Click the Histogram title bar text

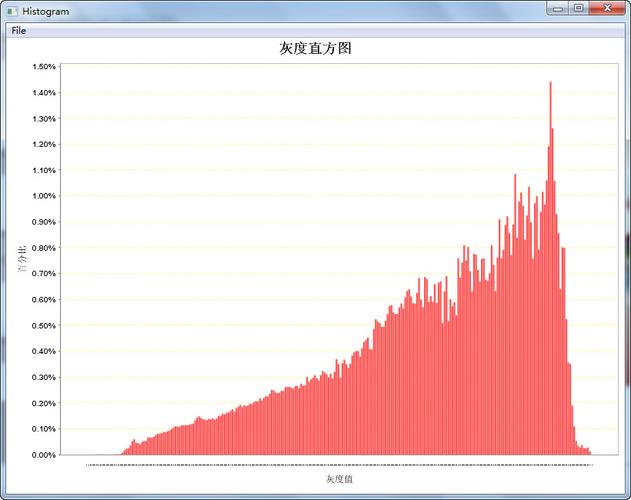(45, 12)
